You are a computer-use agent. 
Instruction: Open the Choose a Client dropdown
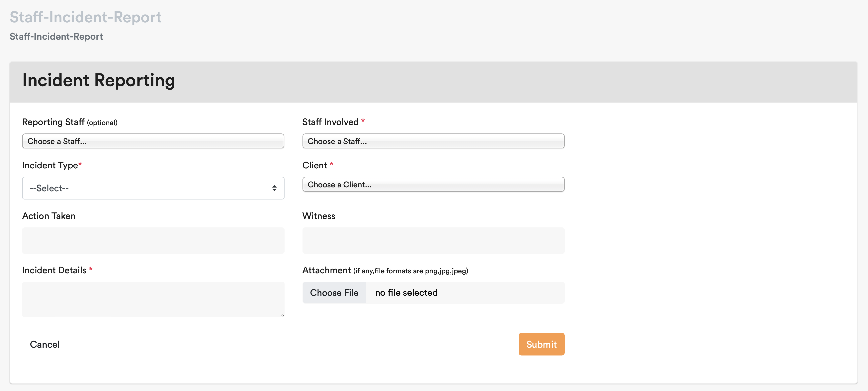(x=433, y=184)
